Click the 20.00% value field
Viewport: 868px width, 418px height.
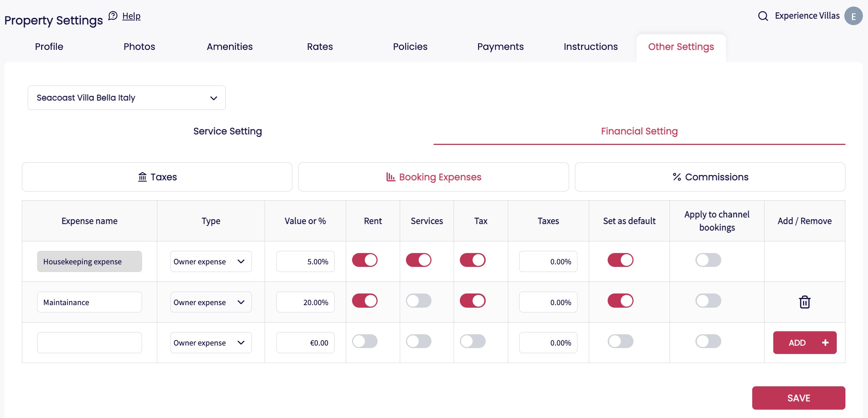tap(305, 302)
